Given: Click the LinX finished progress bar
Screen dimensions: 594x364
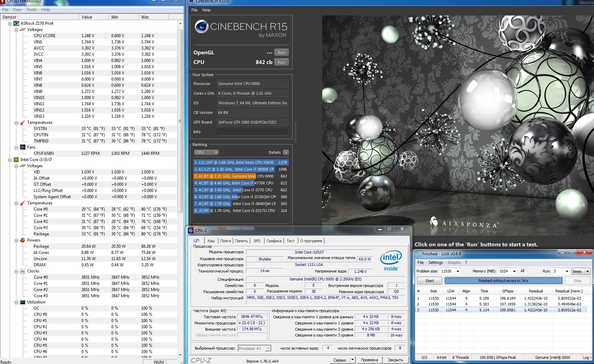Looking at the screenshot, I should [x=503, y=281].
